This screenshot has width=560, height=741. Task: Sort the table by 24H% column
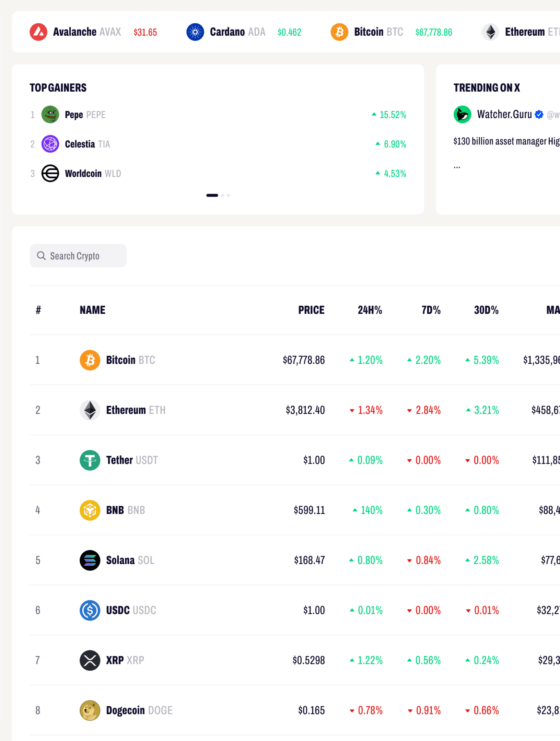click(x=370, y=310)
